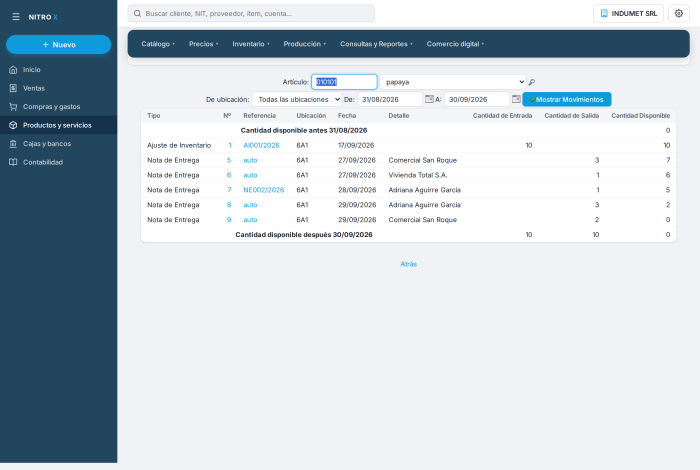Click the Contabilidad book icon
The width and height of the screenshot is (700, 470).
coord(13,162)
